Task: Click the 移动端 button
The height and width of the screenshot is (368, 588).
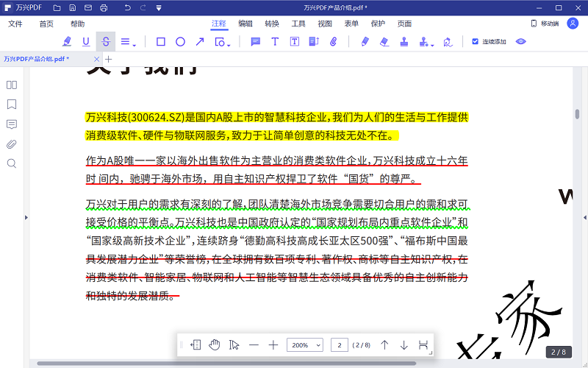Action: point(545,24)
